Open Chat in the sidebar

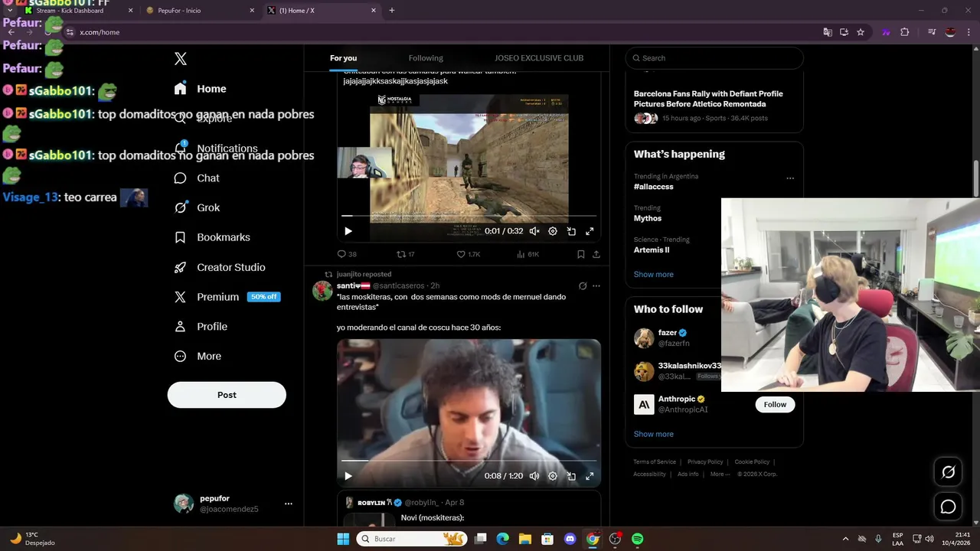[197, 178]
